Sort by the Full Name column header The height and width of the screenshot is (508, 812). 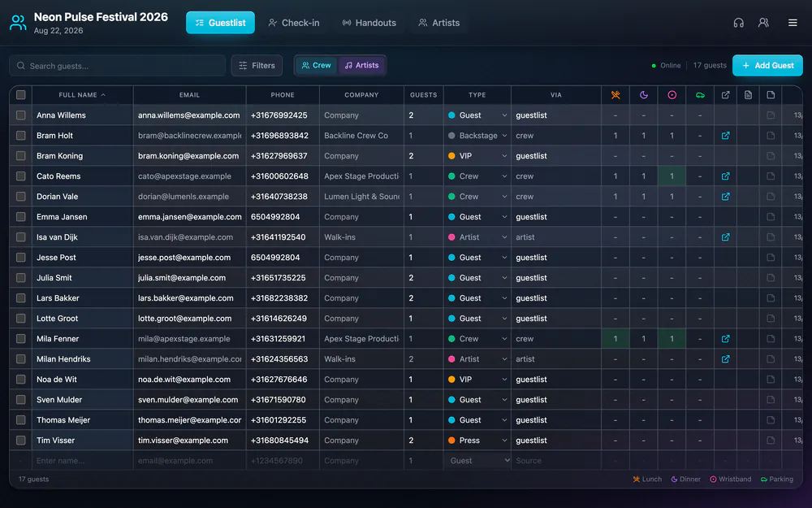coord(82,95)
